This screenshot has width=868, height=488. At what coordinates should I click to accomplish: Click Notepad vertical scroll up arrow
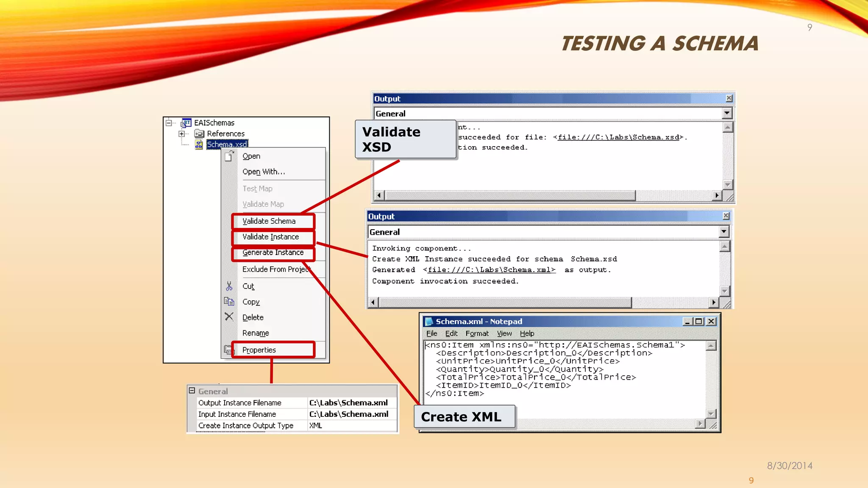point(711,346)
